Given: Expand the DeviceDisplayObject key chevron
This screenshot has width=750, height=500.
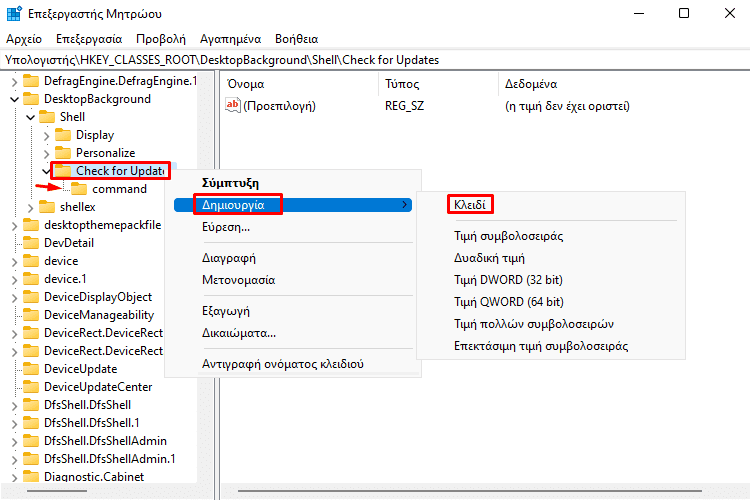Looking at the screenshot, I should (14, 298).
